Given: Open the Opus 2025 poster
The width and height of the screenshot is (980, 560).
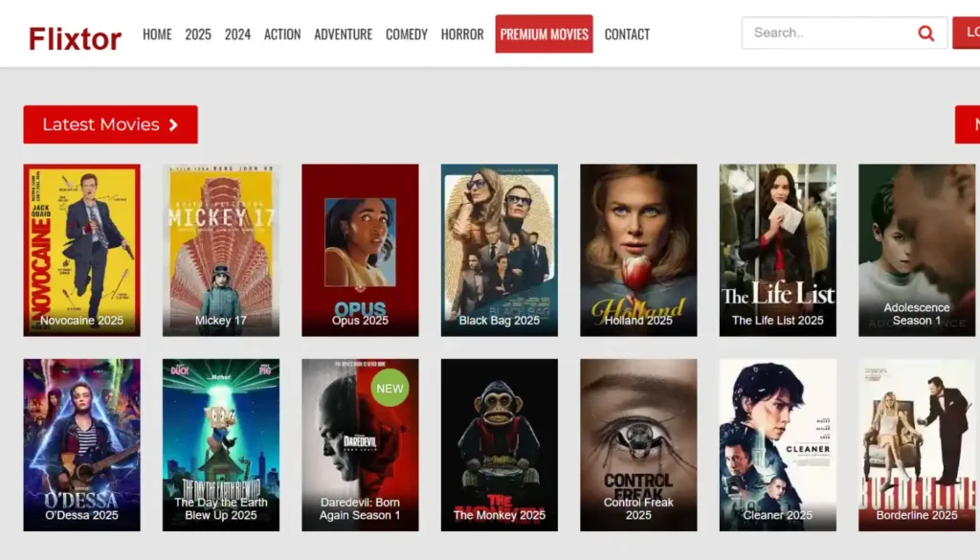Looking at the screenshot, I should (x=360, y=250).
